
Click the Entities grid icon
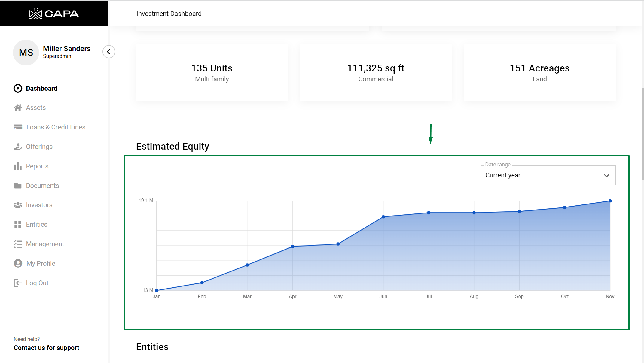[18, 225]
